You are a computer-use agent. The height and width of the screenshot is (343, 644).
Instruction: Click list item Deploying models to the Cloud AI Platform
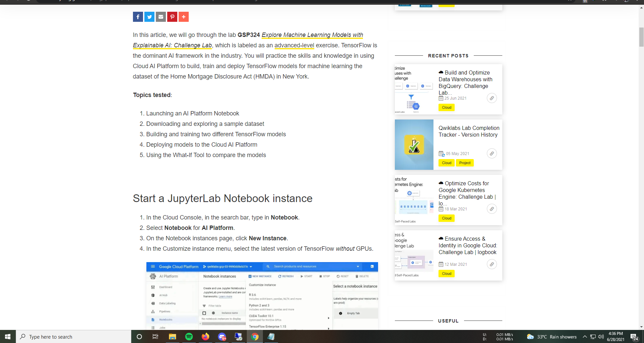click(x=202, y=145)
